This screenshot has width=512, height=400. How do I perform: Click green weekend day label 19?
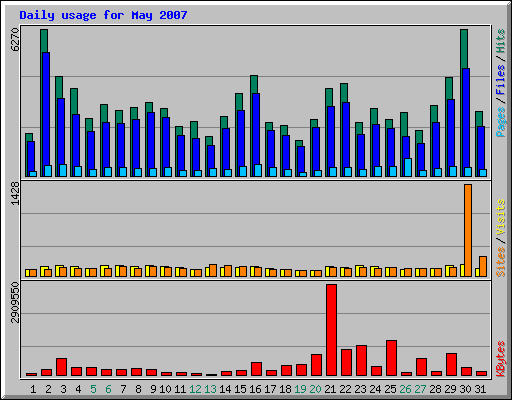[x=300, y=389]
